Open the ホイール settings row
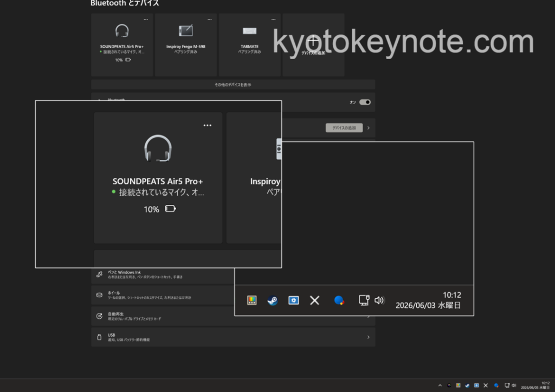This screenshot has height=392, width=555. coord(163,295)
